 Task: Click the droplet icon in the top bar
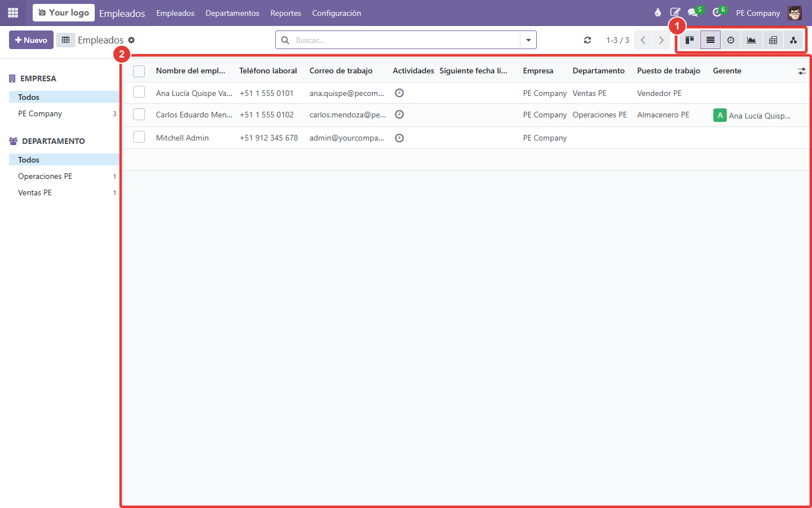point(657,12)
